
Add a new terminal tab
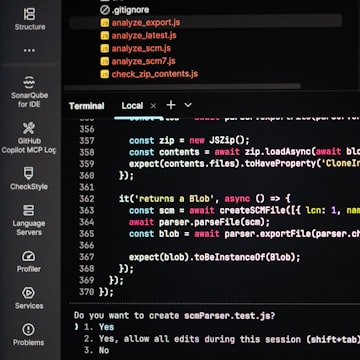click(171, 105)
